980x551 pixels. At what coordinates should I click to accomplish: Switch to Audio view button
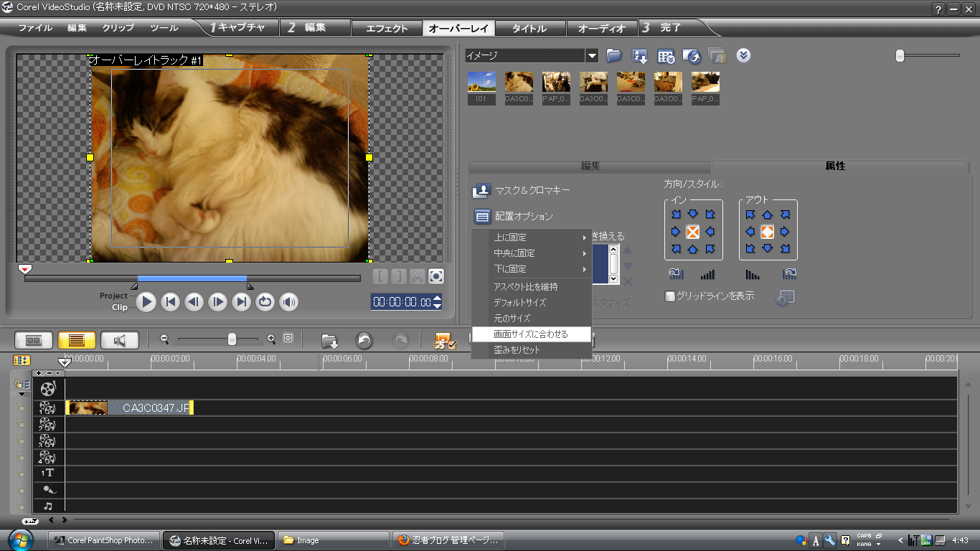[119, 340]
